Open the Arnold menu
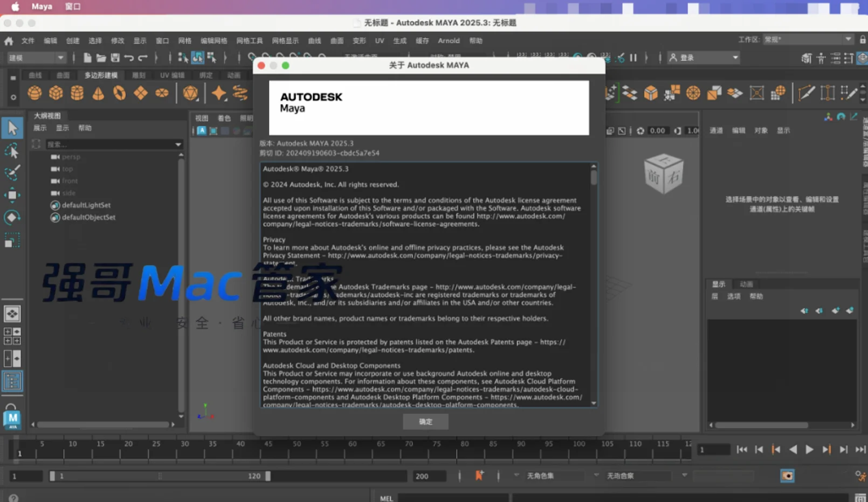This screenshot has height=502, width=868. point(449,41)
